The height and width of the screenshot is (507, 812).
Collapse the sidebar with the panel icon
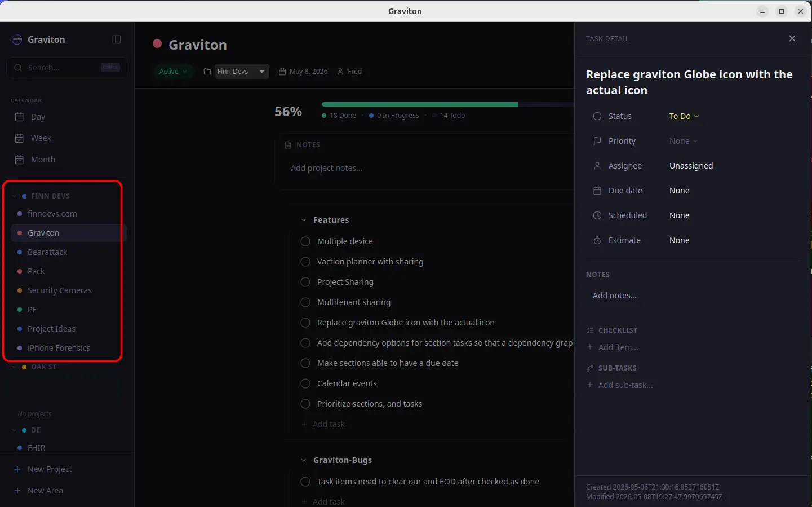click(x=117, y=39)
